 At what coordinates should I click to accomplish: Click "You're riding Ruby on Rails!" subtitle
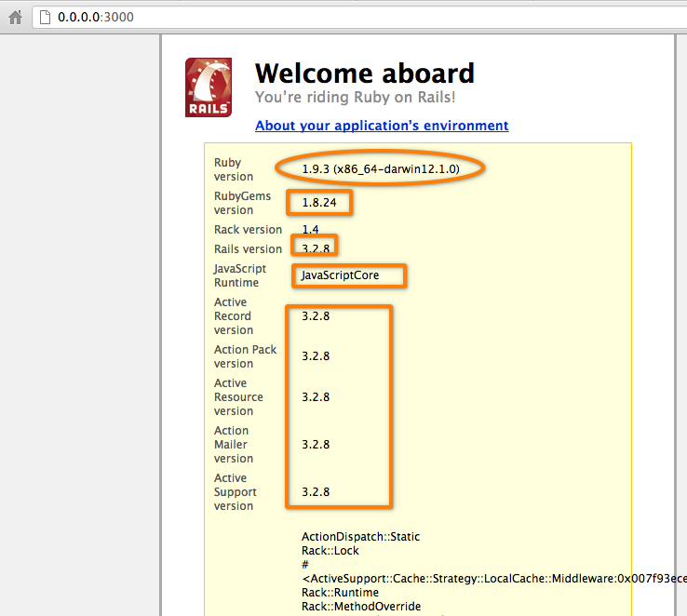(356, 97)
